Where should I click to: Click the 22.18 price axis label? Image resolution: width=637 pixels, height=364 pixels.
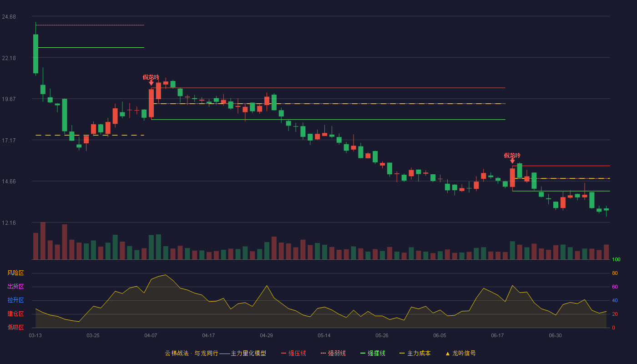pos(9,58)
